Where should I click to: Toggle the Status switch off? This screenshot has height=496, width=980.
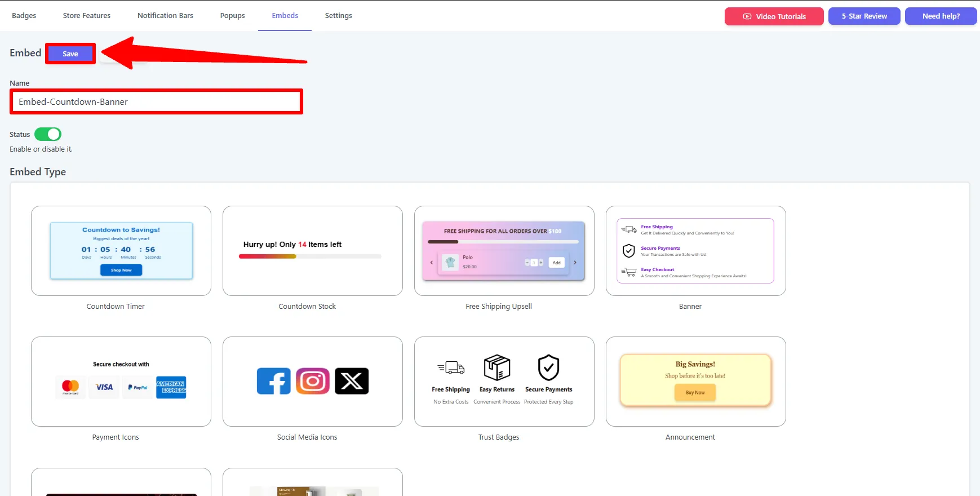tap(48, 134)
